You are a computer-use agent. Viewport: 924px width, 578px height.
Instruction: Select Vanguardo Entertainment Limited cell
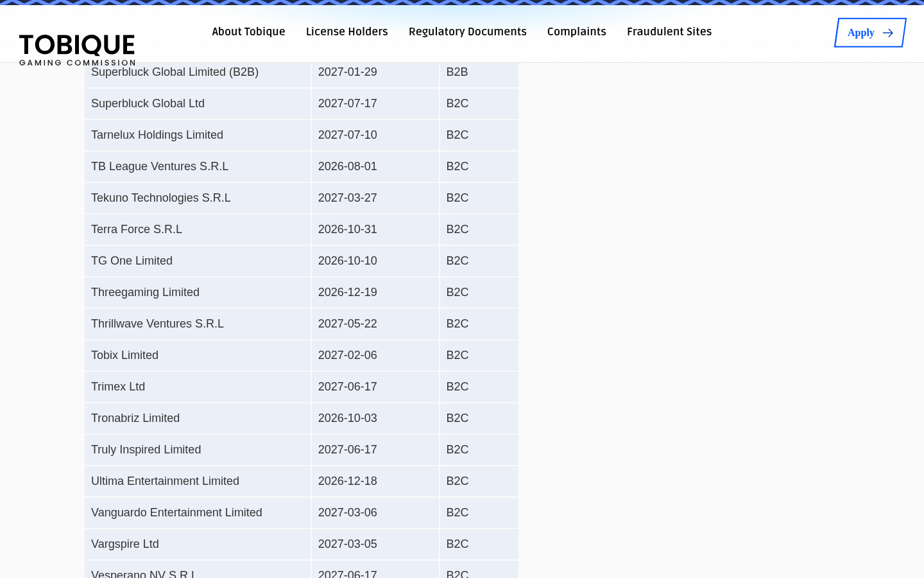[198, 512]
